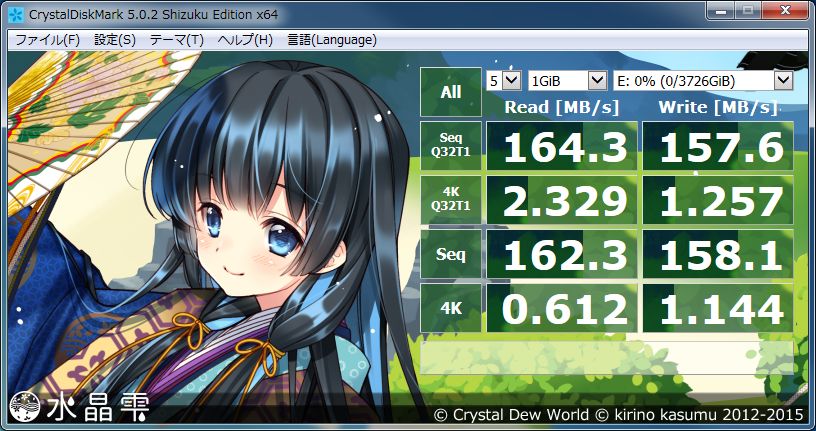
Task: Click the 4K read value 0.612
Action: click(x=562, y=308)
